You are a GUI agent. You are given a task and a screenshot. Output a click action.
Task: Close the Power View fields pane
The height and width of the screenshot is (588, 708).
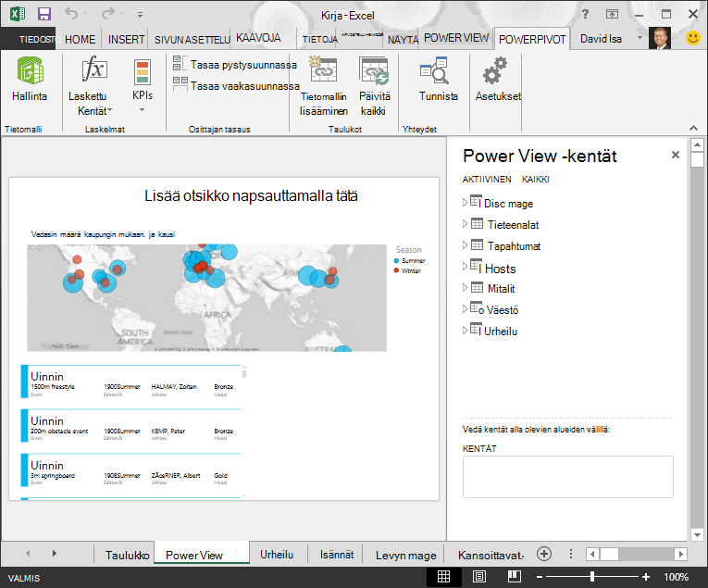pyautogui.click(x=675, y=155)
